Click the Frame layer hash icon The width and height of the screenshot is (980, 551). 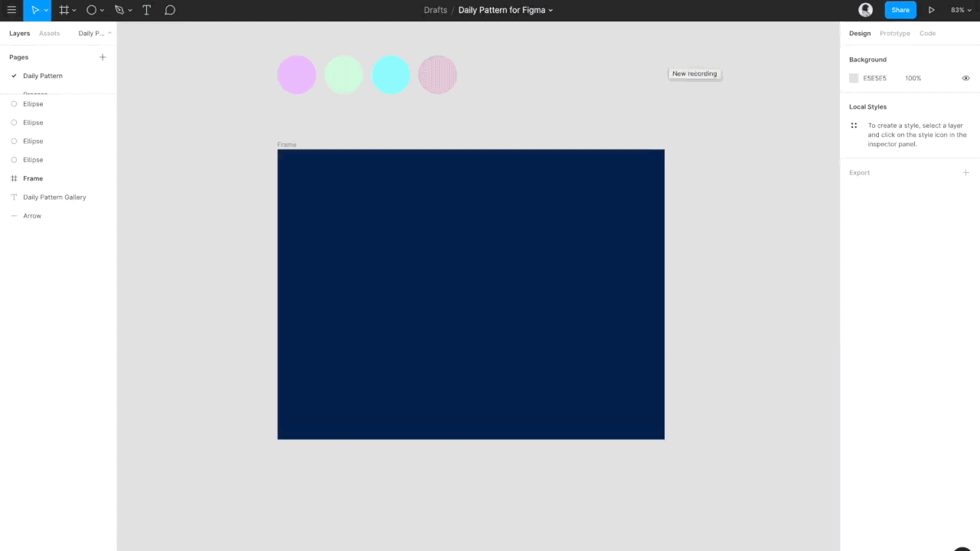[x=14, y=178]
